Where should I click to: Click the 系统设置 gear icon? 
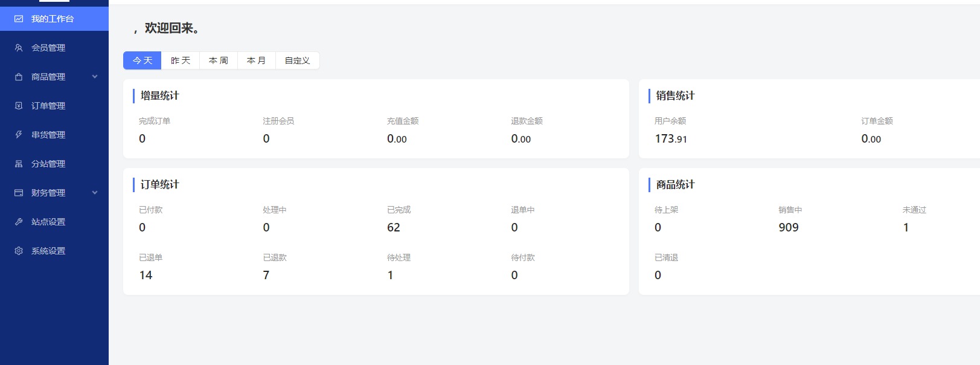tap(19, 251)
